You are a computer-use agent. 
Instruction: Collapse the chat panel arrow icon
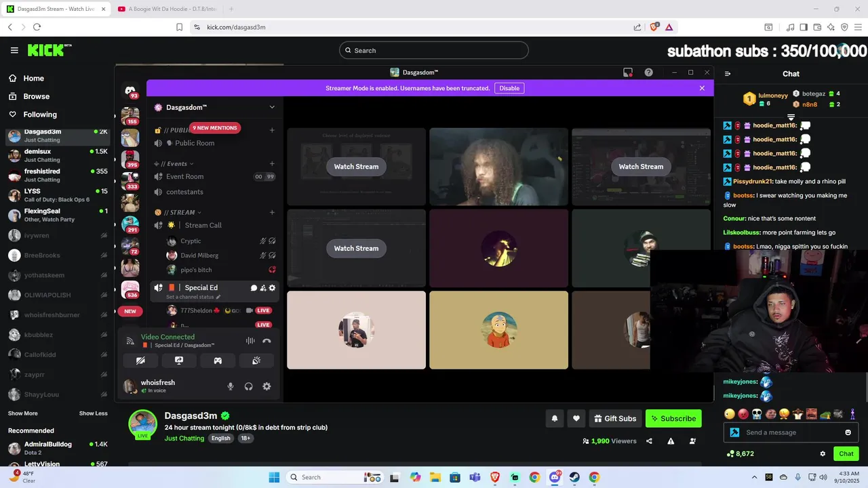(728, 74)
